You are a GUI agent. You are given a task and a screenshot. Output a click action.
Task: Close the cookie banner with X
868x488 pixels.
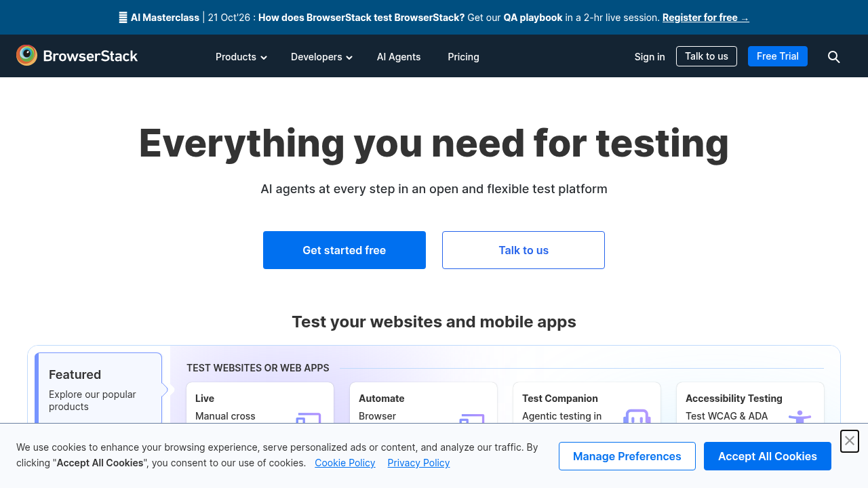[850, 441]
